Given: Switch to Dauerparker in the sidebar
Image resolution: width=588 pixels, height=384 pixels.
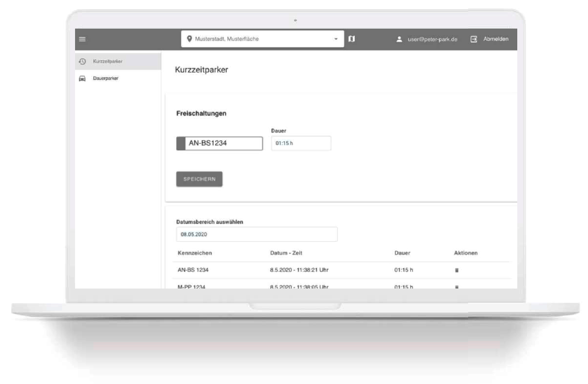Looking at the screenshot, I should (105, 79).
